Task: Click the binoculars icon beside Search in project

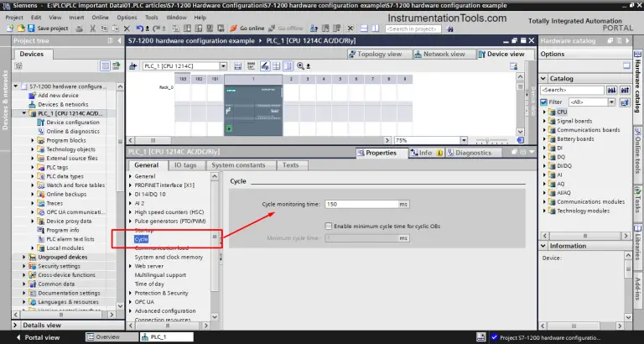Action: 449,29
